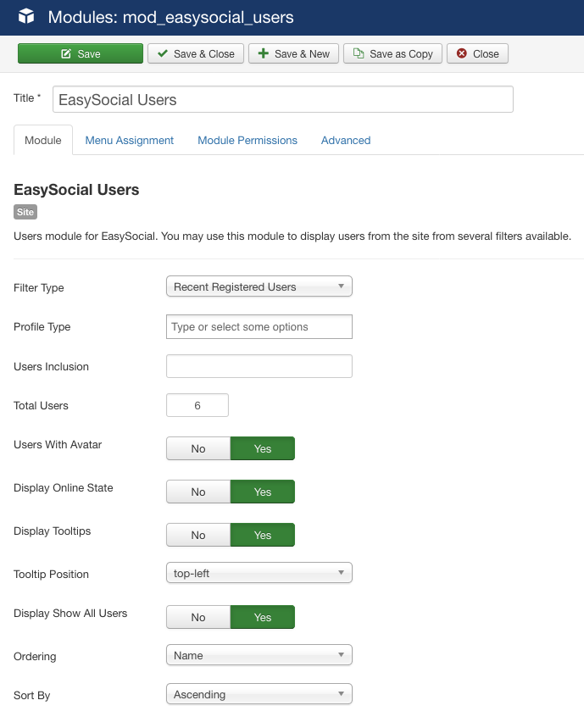Viewport: 584px width, 728px height.
Task: Click the Users Inclusion input field
Action: (x=259, y=366)
